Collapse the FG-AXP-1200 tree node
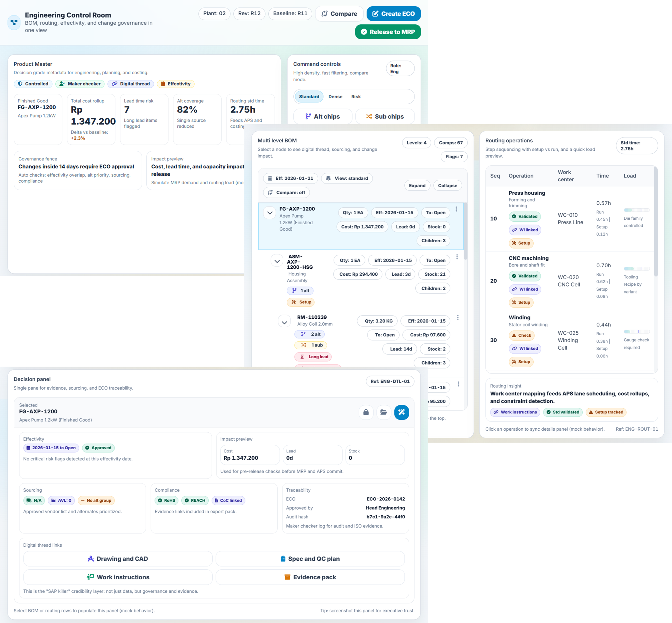 coord(270,213)
